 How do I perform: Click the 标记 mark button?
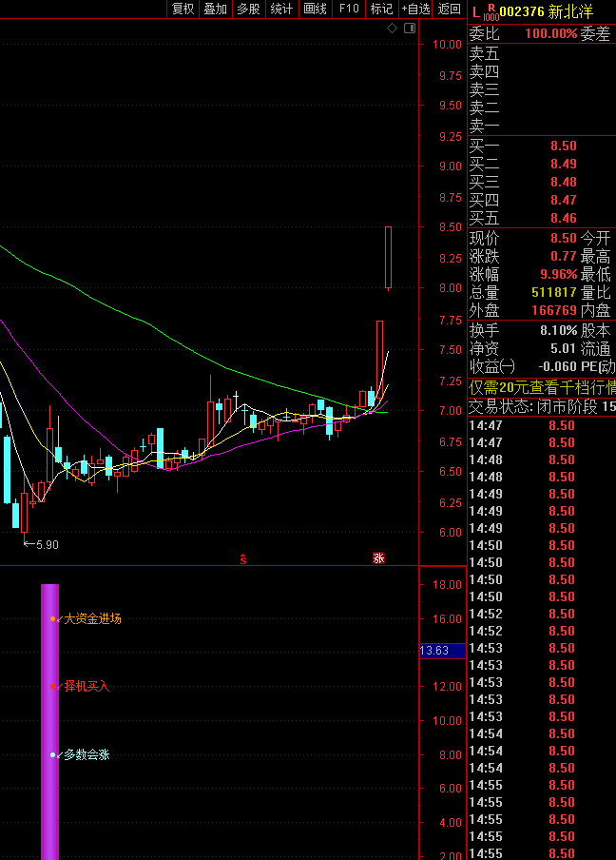(381, 9)
